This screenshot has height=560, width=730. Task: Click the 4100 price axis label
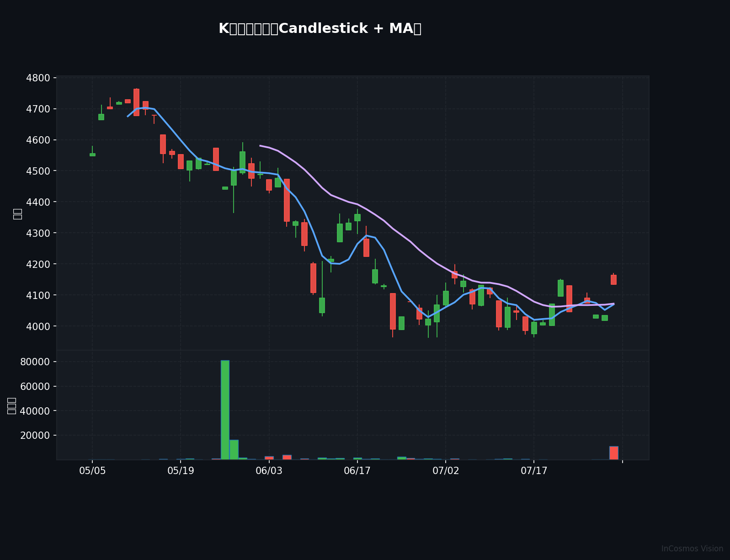[x=38, y=295]
